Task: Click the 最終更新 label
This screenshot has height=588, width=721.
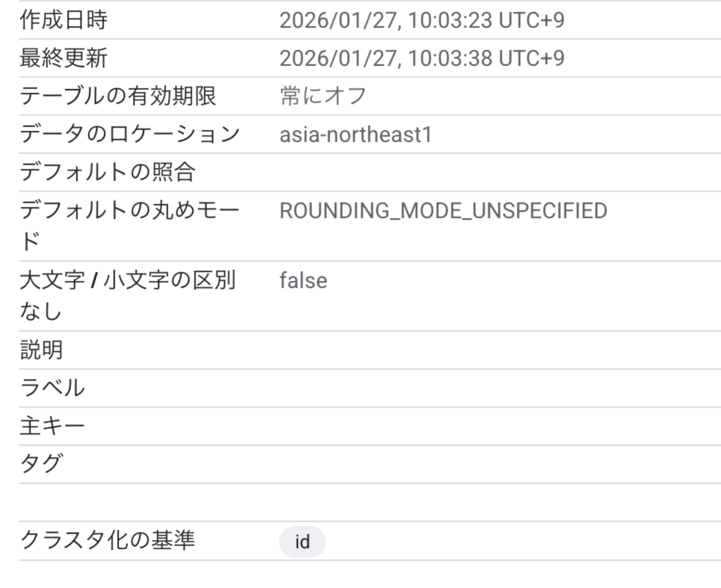Action: (63, 58)
